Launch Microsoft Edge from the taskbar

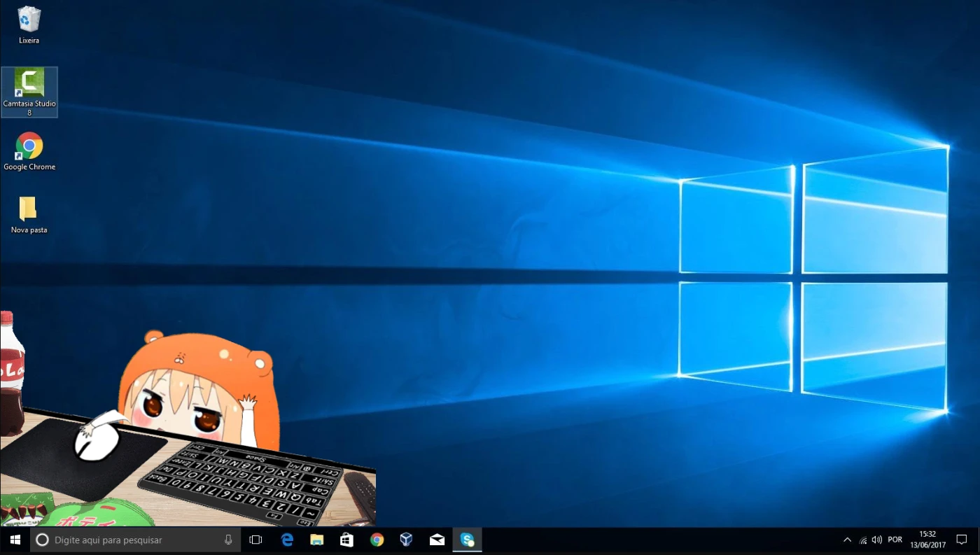pos(287,540)
